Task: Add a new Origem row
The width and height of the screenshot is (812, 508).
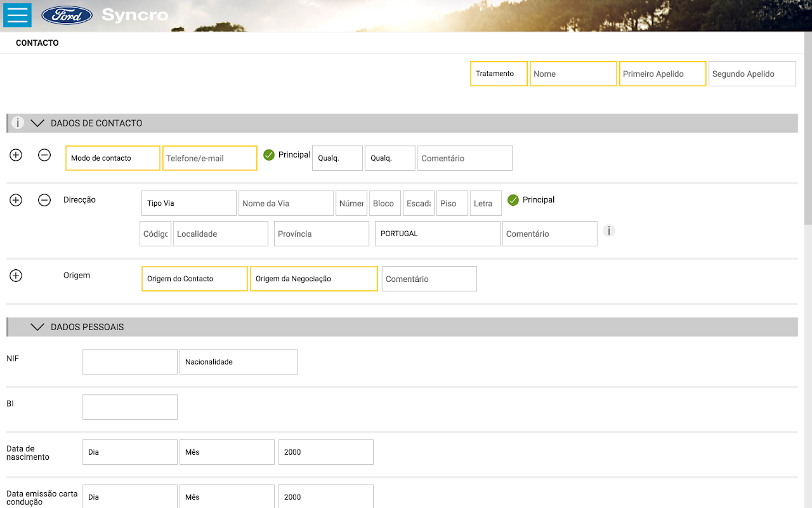Action: point(16,276)
